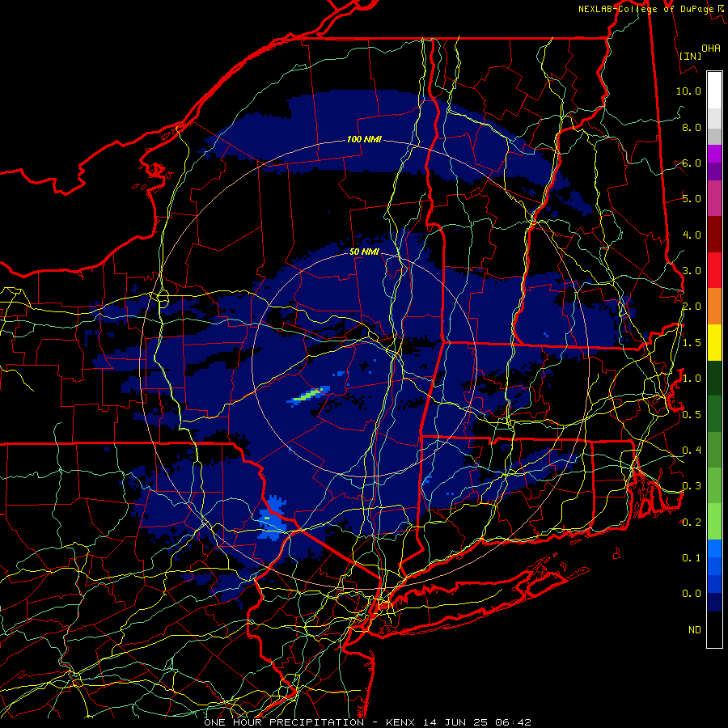The width and height of the screenshot is (728, 728).
Task: Click the ND legend label
Action: pos(695,630)
